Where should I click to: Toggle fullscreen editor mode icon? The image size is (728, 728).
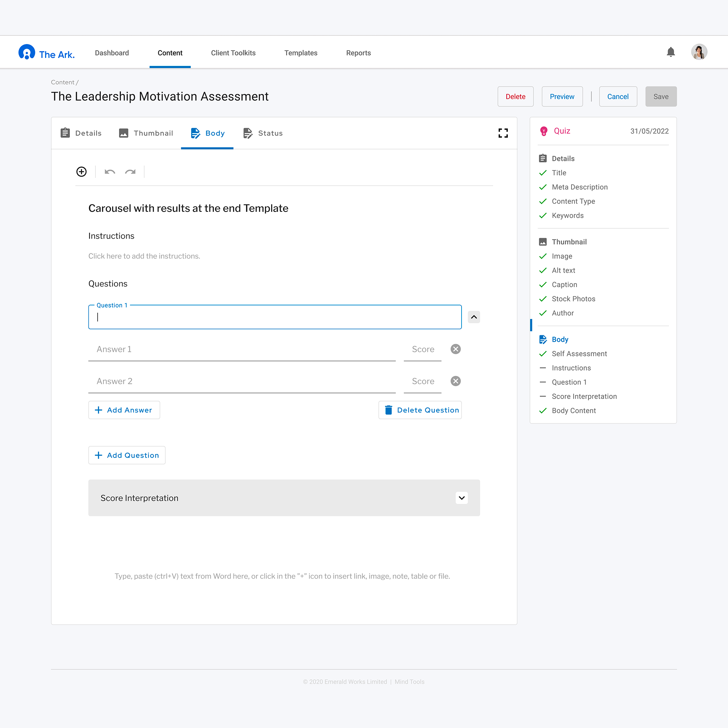503,133
